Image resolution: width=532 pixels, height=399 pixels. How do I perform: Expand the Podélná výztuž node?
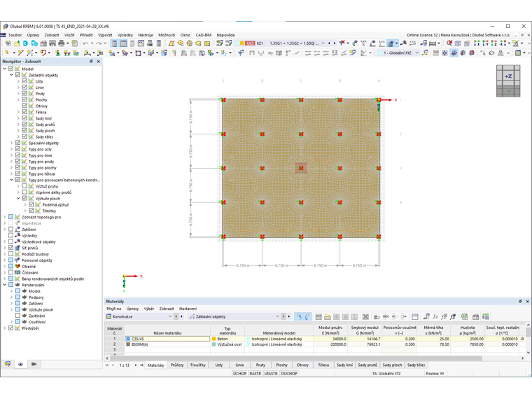click(25, 204)
